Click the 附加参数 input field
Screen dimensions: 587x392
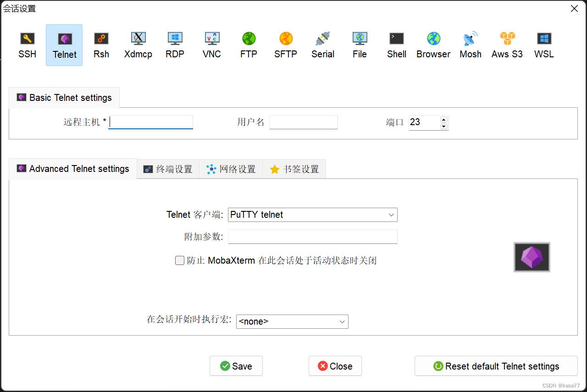pos(313,237)
